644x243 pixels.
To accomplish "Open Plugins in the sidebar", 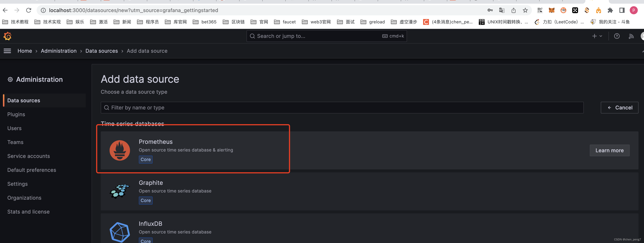I will coord(16,114).
